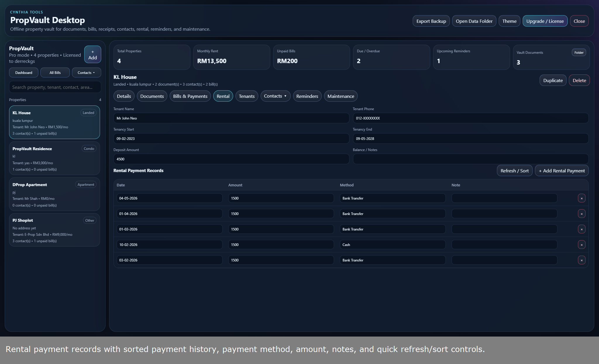
Task: Edit the method in the 01-03-2026 row
Action: [393, 229]
